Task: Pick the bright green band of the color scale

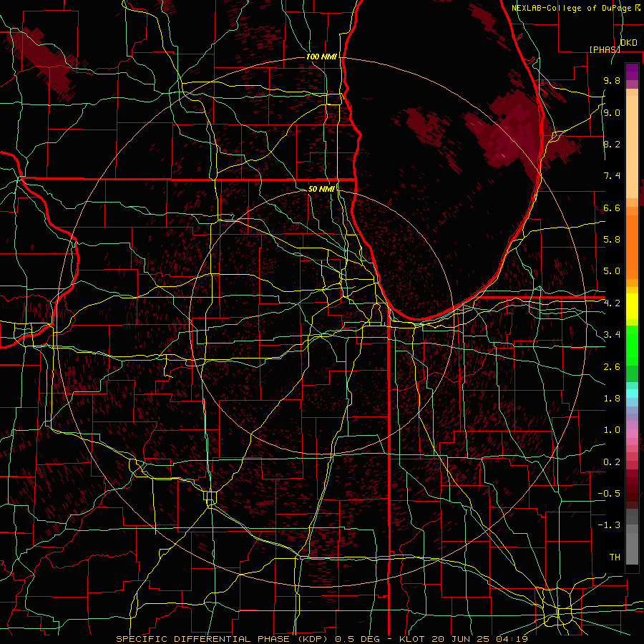Action: 632,346
